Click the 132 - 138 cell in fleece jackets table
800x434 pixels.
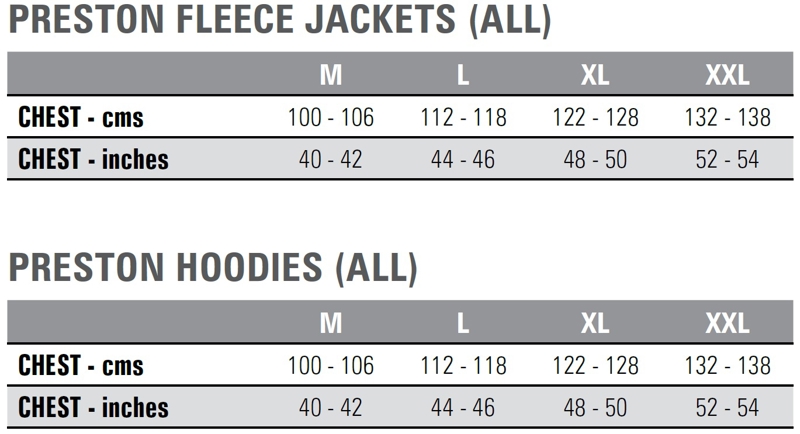(727, 118)
